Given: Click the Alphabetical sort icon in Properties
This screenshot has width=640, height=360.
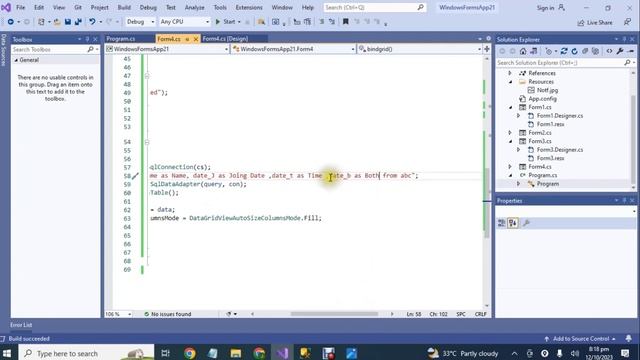Looking at the screenshot, I should pyautogui.click(x=513, y=223).
